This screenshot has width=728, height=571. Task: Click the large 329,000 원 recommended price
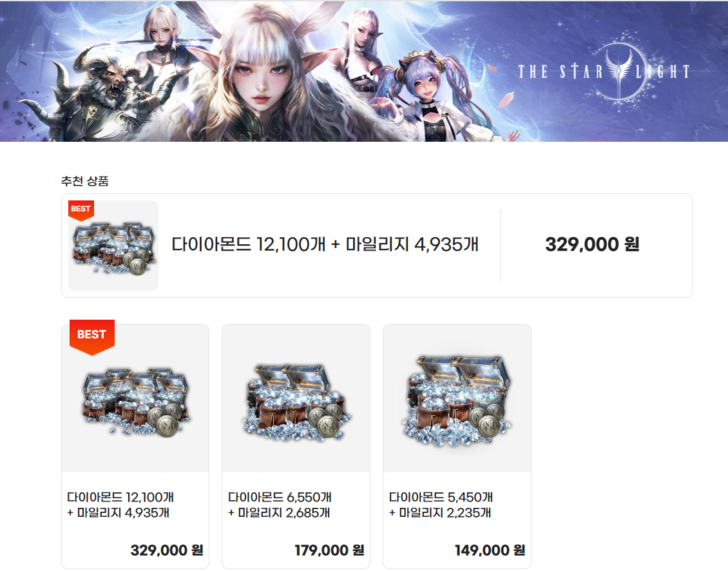coord(592,244)
